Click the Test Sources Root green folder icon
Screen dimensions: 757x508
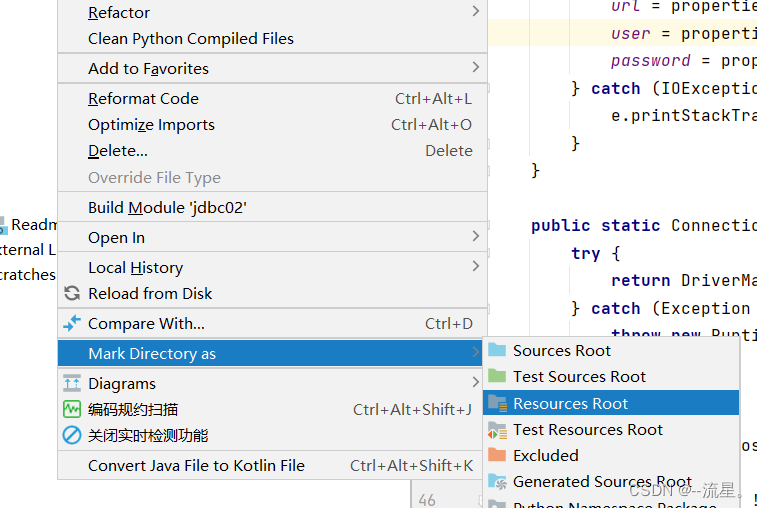[x=497, y=377]
